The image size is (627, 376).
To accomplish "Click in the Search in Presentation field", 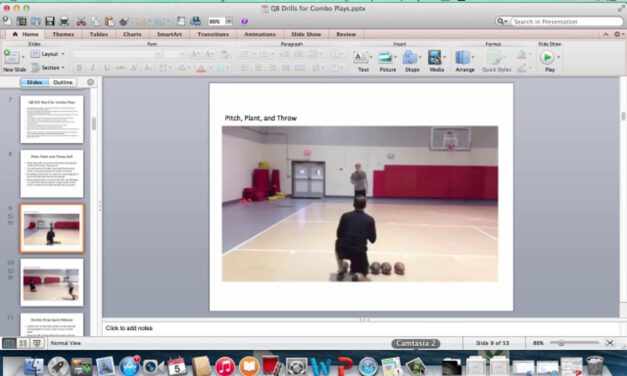I will pos(567,21).
